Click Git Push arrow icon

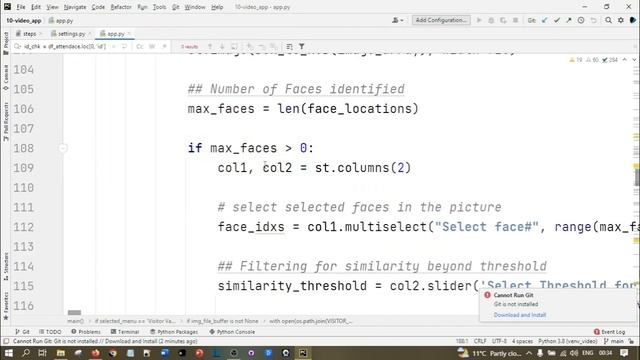(569, 20)
